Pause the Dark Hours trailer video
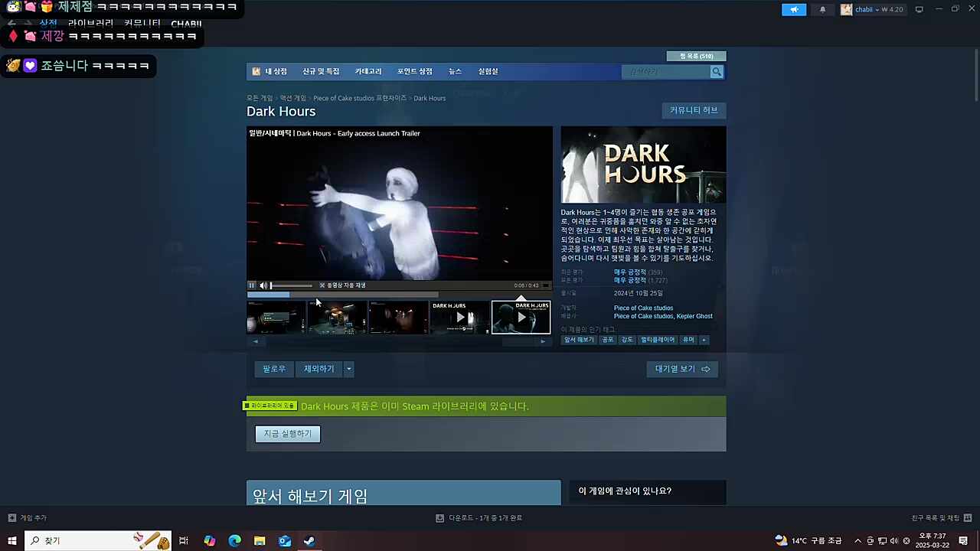The image size is (980, 551). coord(252,285)
